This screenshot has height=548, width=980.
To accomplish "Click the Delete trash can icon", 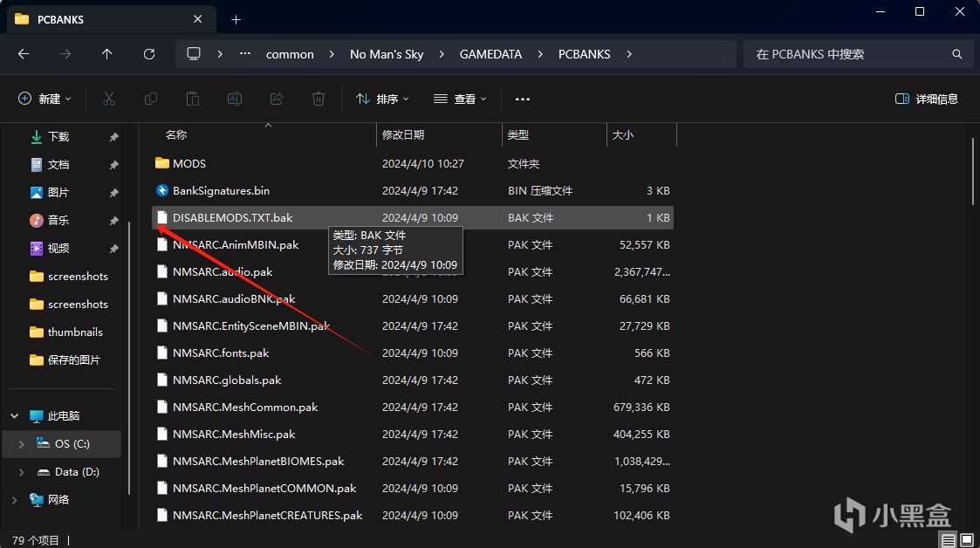I will tap(319, 99).
